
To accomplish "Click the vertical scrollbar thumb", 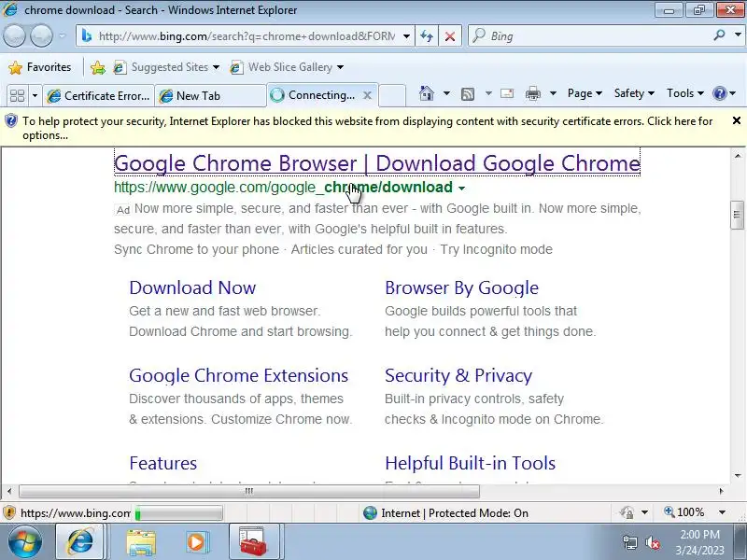I will pyautogui.click(x=737, y=216).
